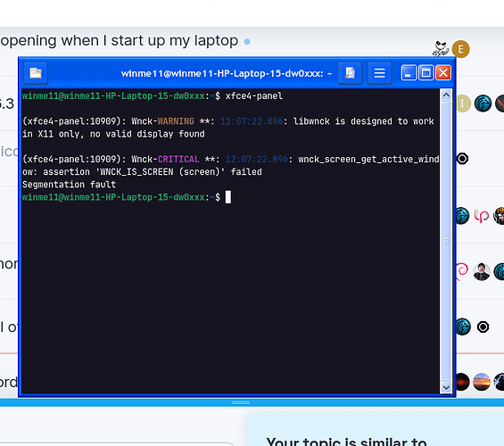504x446 pixels.
Task: Maximize the terminal window
Action: [426, 73]
